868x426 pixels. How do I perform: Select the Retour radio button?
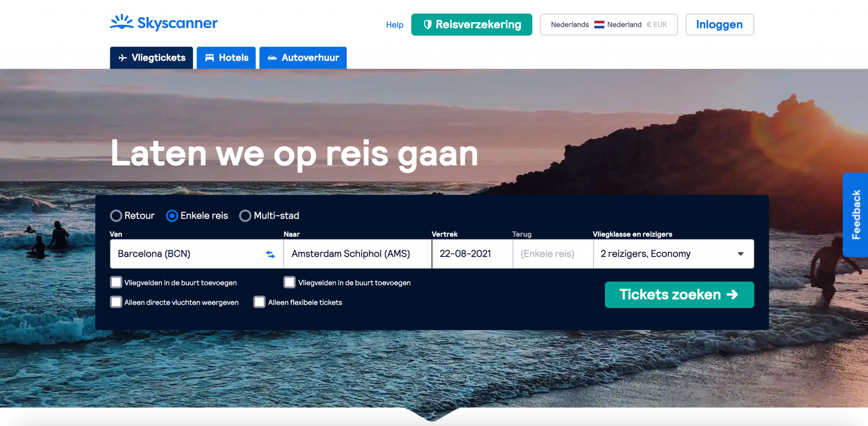(116, 216)
